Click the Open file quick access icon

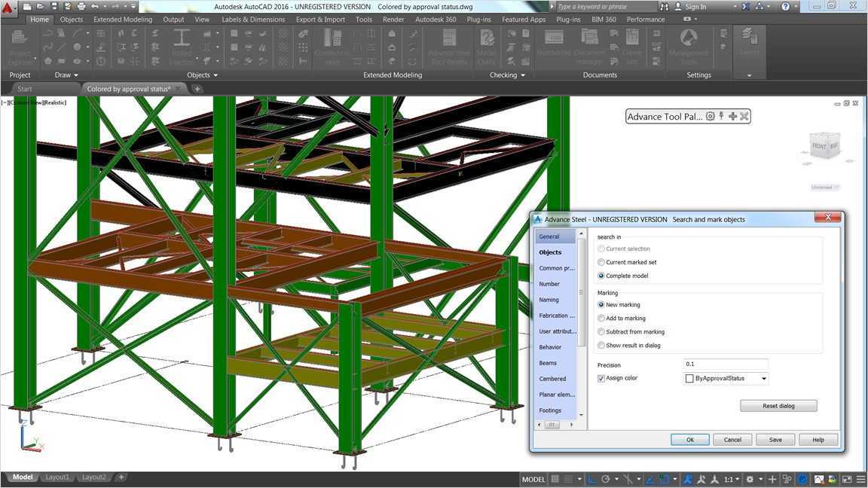(41, 7)
